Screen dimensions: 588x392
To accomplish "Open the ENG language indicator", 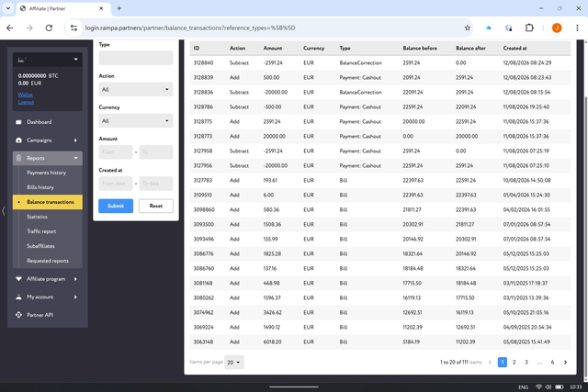I will (x=524, y=387).
